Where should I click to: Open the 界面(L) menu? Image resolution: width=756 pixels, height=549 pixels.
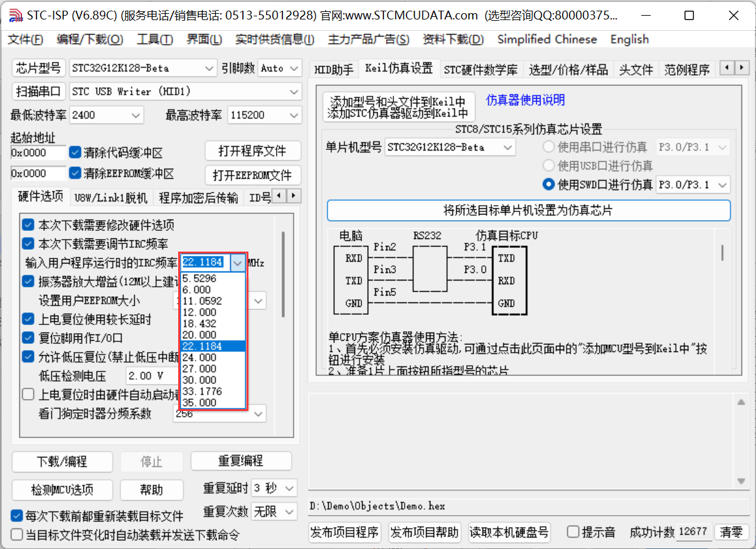click(205, 40)
